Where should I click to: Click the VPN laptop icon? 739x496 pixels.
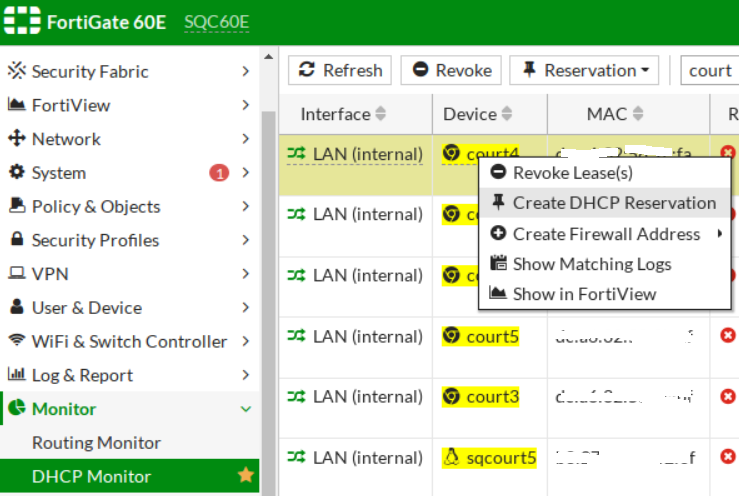pyautogui.click(x=17, y=273)
